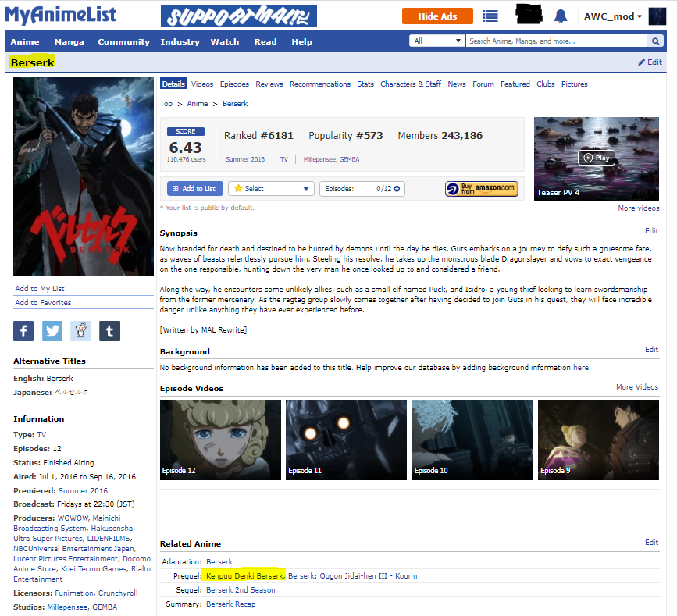677x616 pixels.
Task: Click the Top breadcrumb link
Action: point(166,104)
